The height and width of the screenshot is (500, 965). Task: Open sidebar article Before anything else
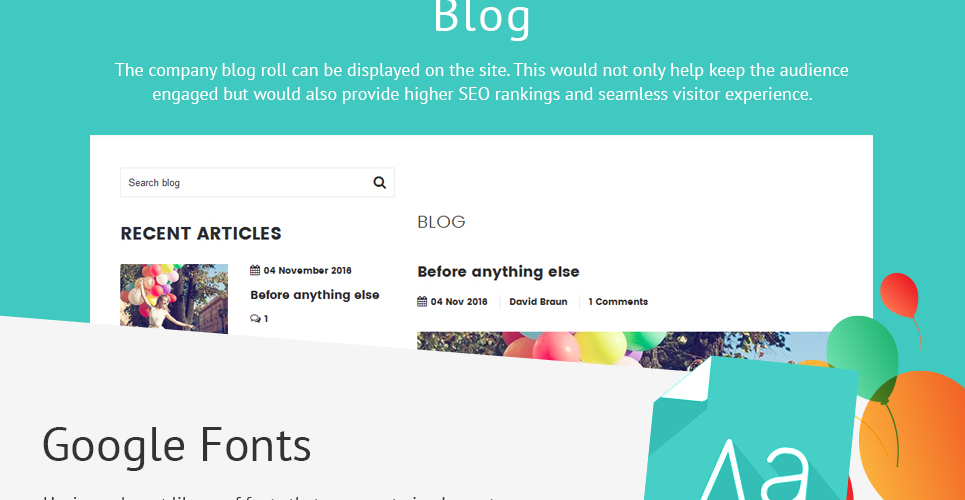tap(314, 295)
